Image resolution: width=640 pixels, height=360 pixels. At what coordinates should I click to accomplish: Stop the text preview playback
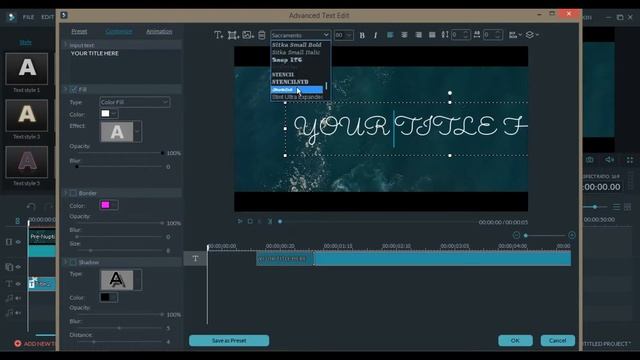pyautogui.click(x=250, y=221)
